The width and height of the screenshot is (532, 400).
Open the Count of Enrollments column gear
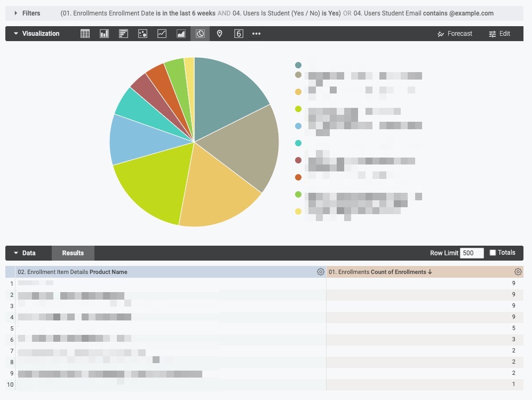pos(518,271)
